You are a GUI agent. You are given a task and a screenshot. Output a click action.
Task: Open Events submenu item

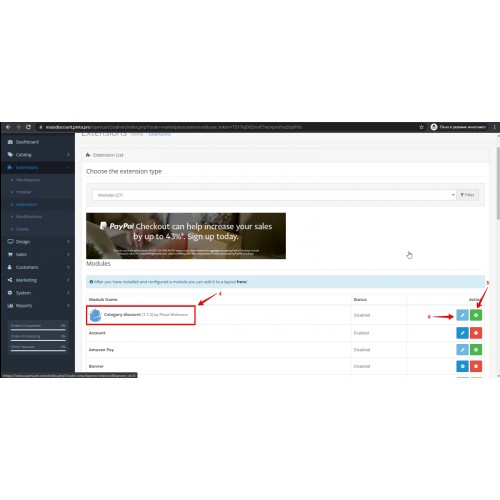pos(22,229)
